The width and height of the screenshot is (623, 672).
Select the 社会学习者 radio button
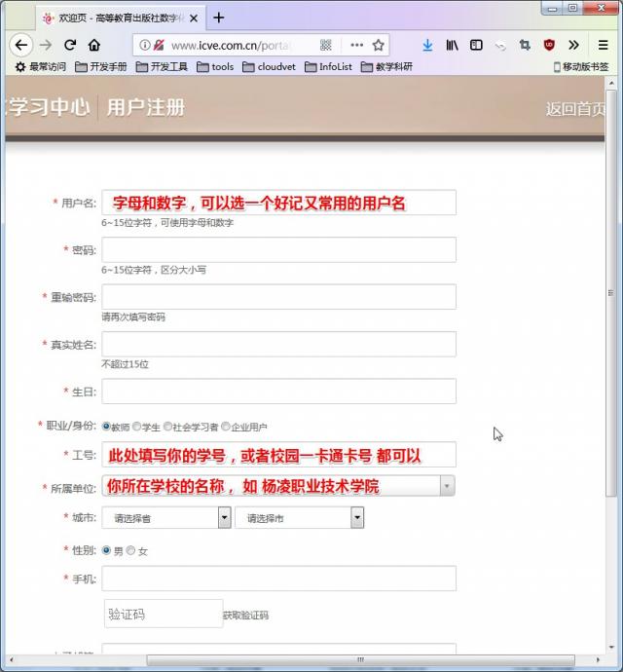[x=167, y=426]
